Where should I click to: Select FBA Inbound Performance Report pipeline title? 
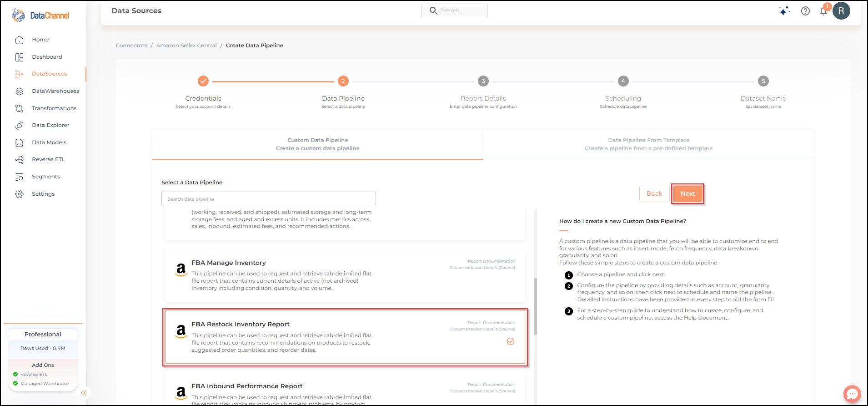coord(247,386)
